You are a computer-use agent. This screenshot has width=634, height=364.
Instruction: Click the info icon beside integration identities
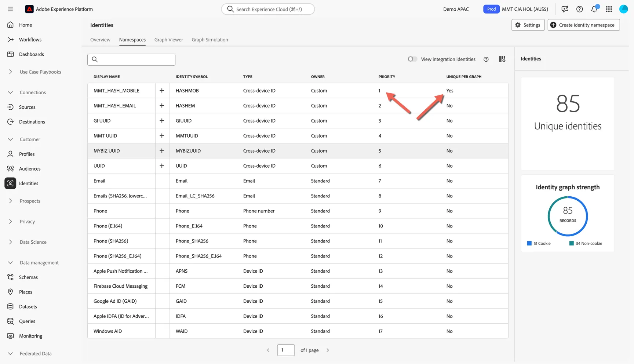pyautogui.click(x=486, y=59)
